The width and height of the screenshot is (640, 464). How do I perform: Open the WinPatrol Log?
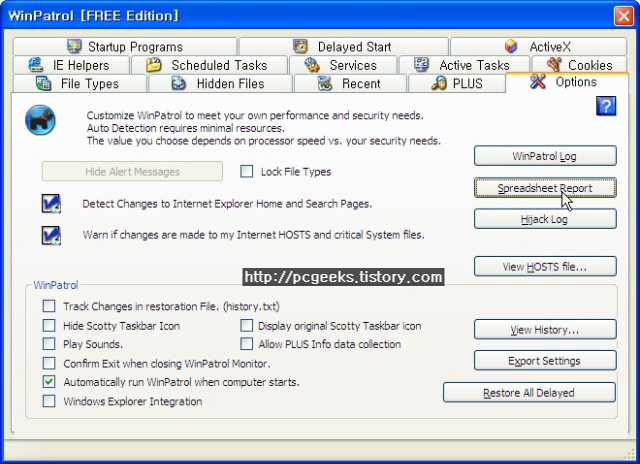pyautogui.click(x=545, y=156)
